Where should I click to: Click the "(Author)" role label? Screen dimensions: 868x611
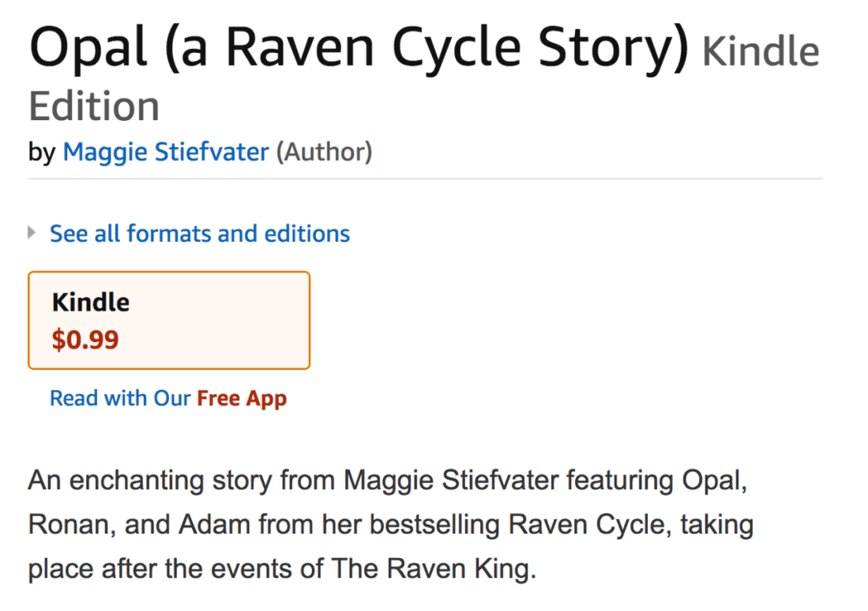click(x=324, y=151)
